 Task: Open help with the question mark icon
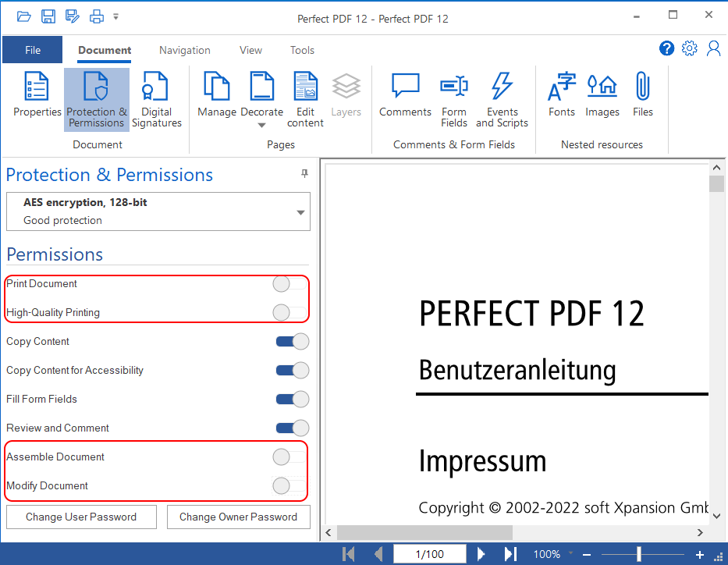pos(666,48)
